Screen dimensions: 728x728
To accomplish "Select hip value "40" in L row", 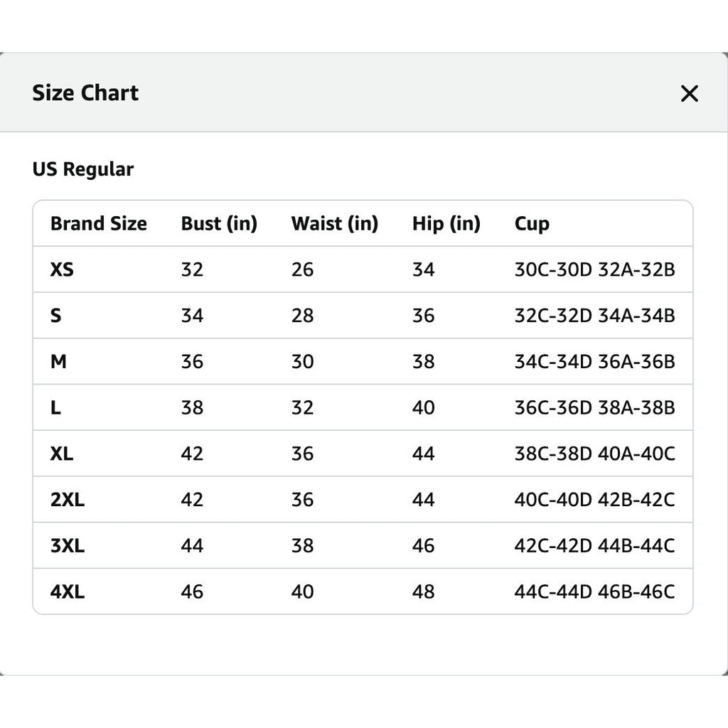I will coord(424,407).
